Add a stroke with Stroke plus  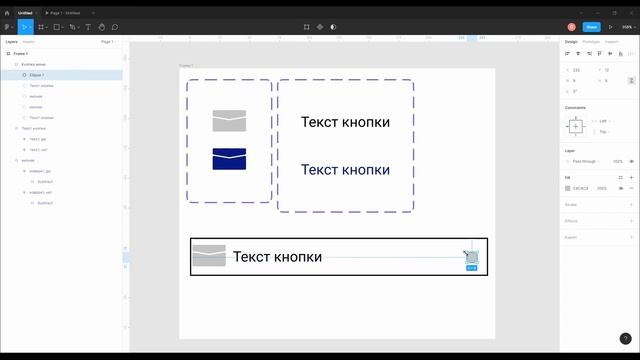(x=631, y=204)
